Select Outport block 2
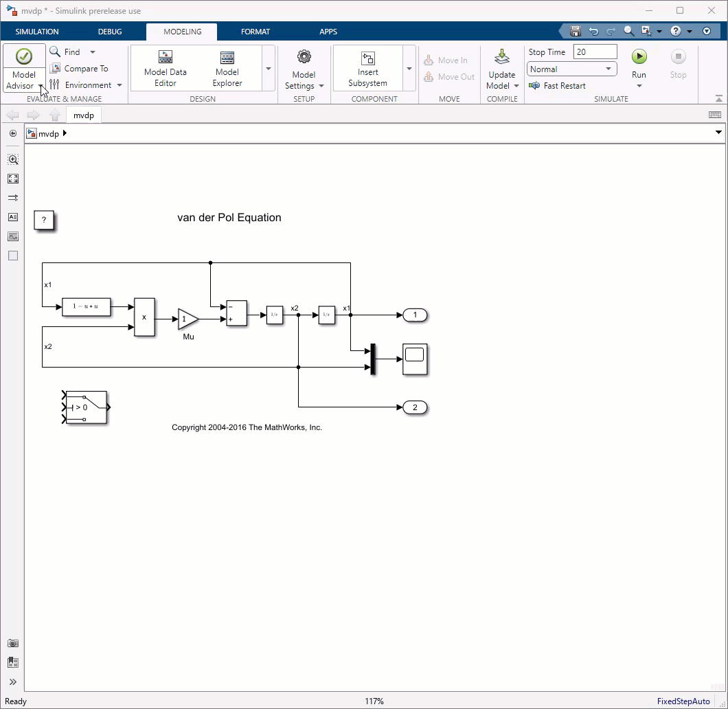The height and width of the screenshot is (709, 728). 415,407
